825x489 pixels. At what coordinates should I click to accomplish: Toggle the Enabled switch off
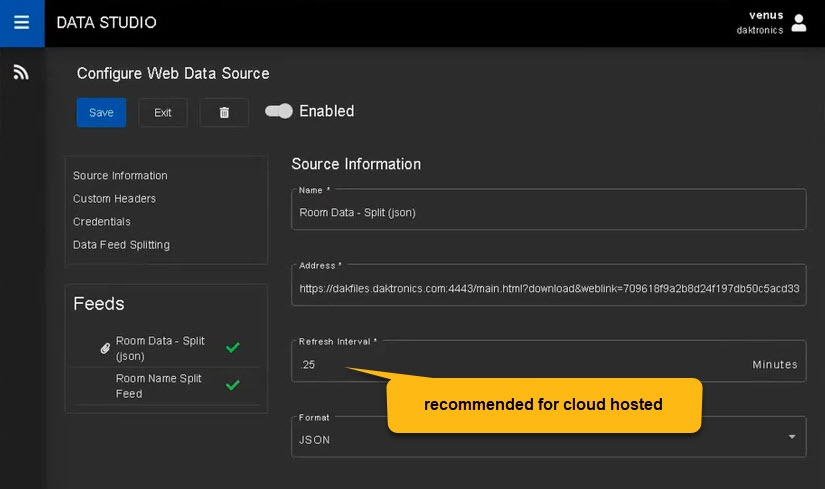click(x=278, y=111)
